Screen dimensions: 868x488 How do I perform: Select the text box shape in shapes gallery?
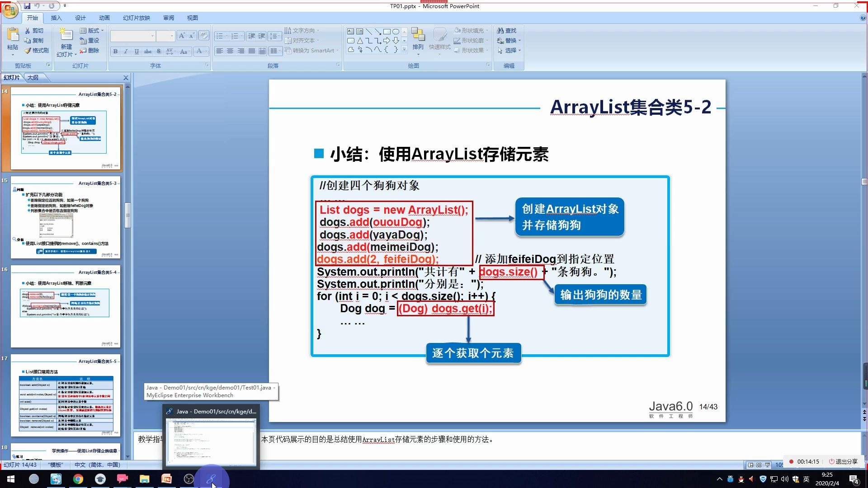351,32
